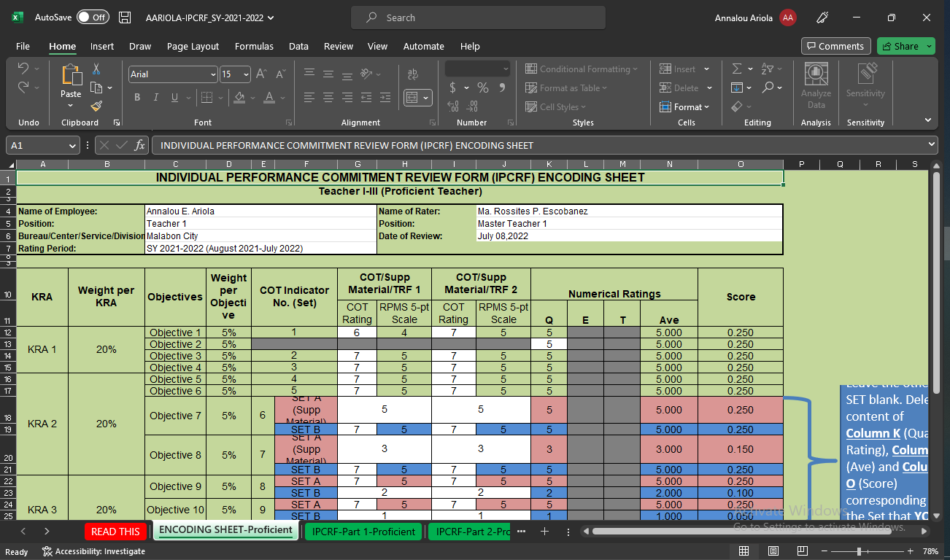950x560 pixels.
Task: Open the Insert ribbon tab
Action: pos(102,46)
